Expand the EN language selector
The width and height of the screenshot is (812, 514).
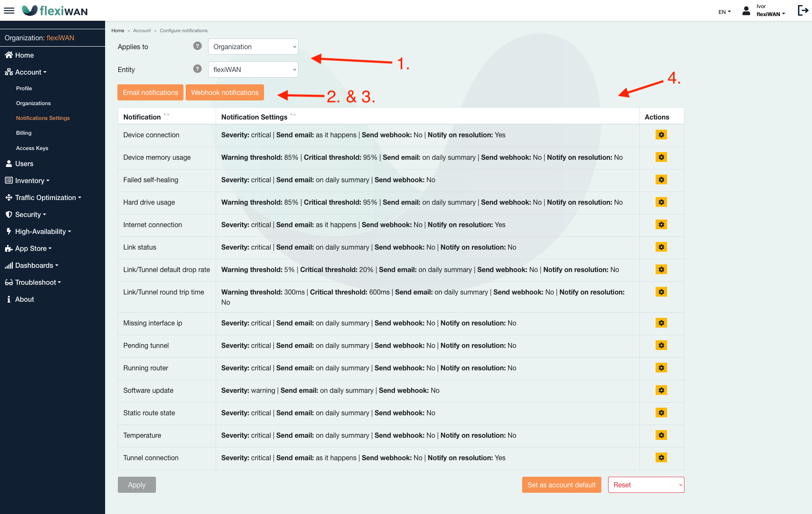(x=724, y=12)
